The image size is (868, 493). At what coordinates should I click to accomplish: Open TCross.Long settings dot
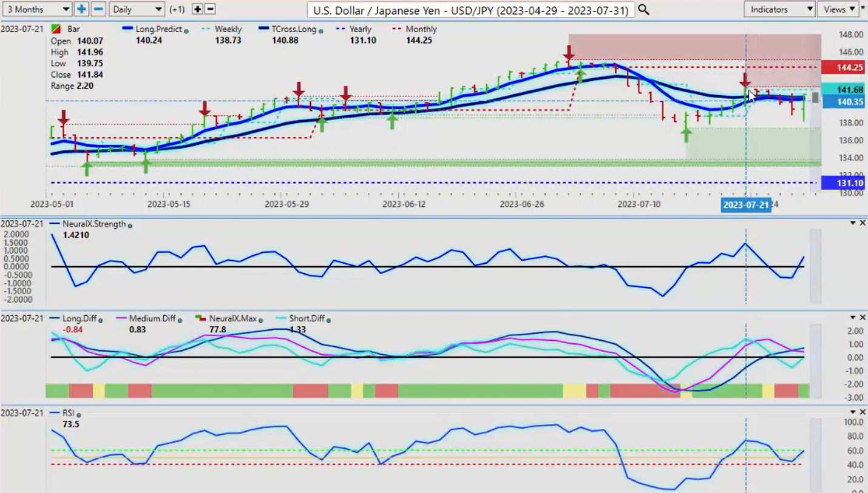[320, 30]
